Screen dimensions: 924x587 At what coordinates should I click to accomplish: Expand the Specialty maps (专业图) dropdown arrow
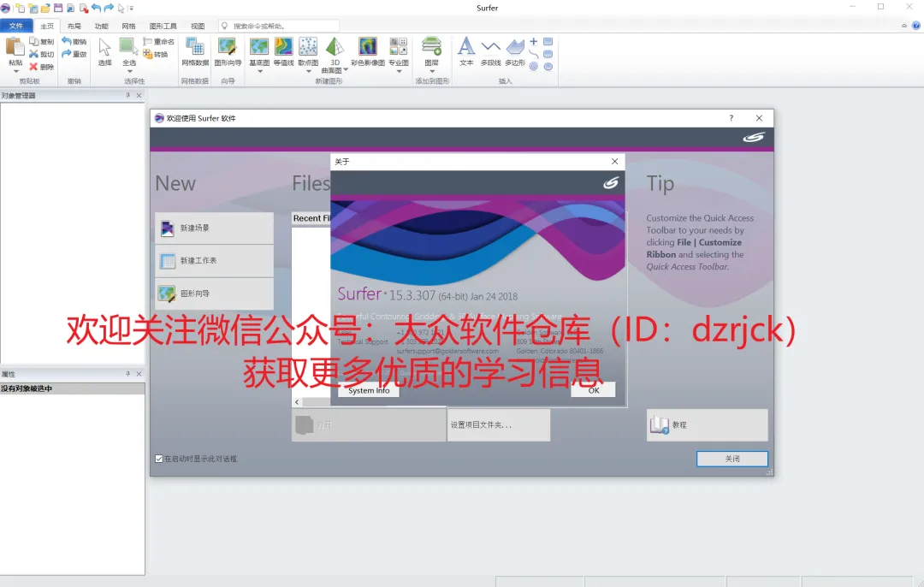click(399, 71)
